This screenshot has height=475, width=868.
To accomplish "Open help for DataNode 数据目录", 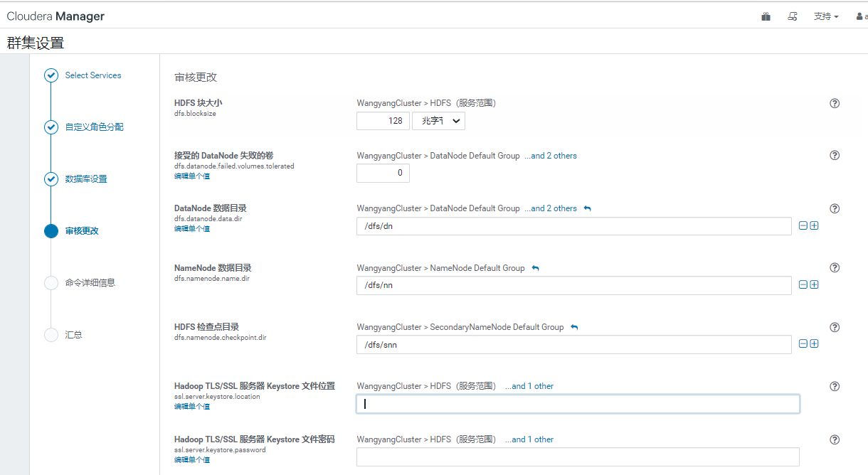I will (x=835, y=208).
